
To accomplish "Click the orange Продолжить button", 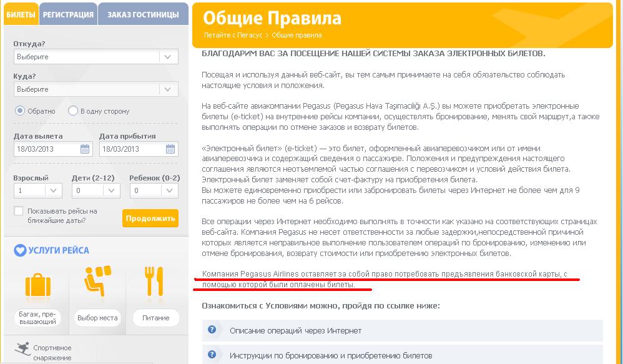I will 150,218.
